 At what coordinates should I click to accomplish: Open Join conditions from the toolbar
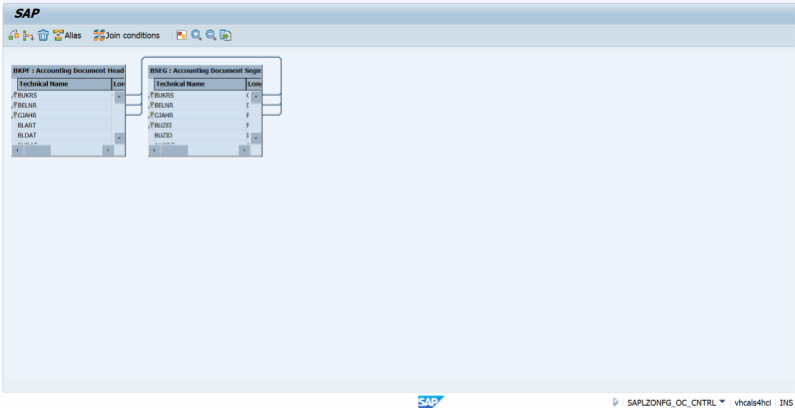click(x=126, y=35)
